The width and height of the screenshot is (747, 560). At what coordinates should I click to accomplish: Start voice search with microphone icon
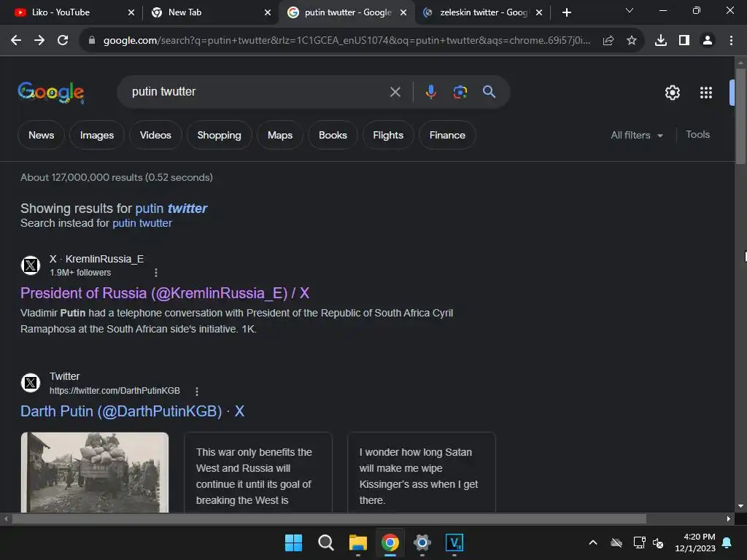[x=430, y=92]
